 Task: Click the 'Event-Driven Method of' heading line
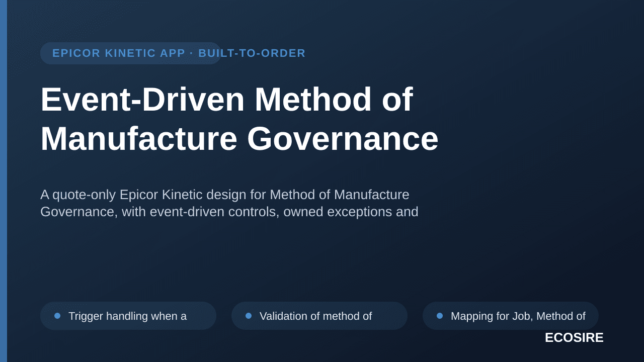[x=226, y=99]
